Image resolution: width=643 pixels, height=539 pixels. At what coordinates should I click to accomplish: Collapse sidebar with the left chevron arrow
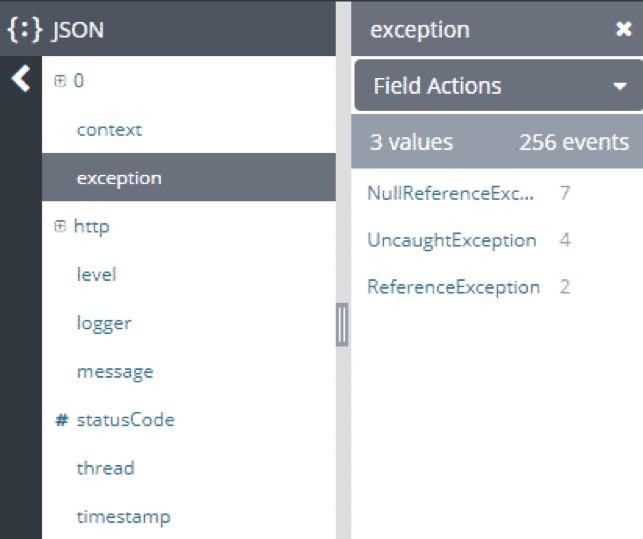coord(20,80)
